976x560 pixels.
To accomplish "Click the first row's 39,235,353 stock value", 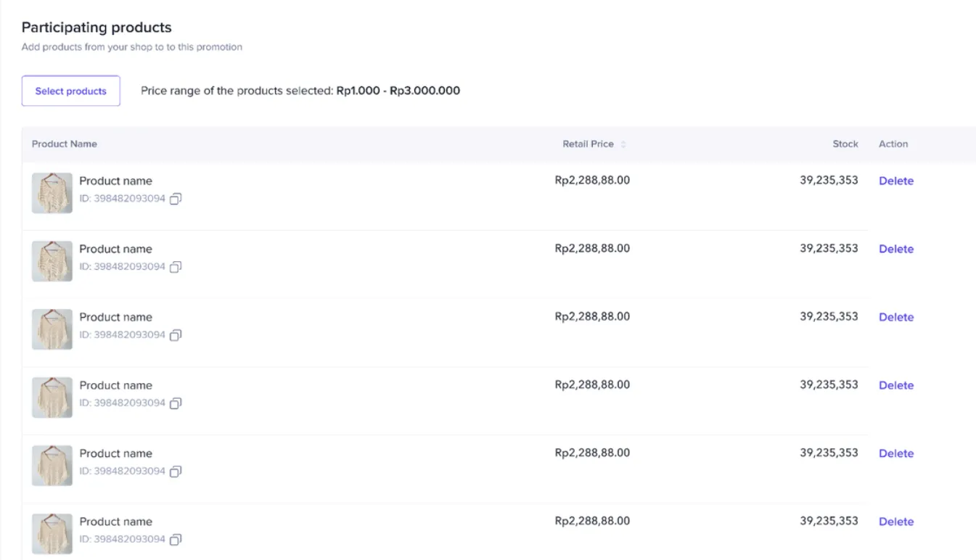I will pos(829,180).
